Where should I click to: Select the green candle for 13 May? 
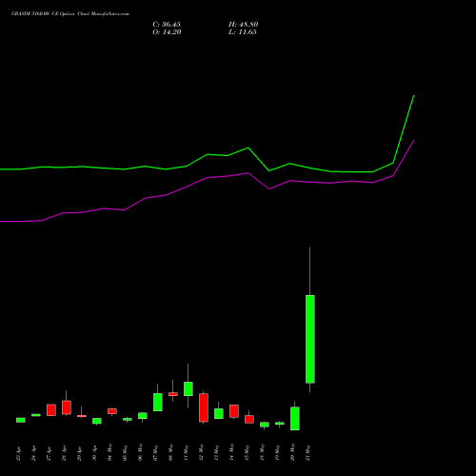point(219,413)
